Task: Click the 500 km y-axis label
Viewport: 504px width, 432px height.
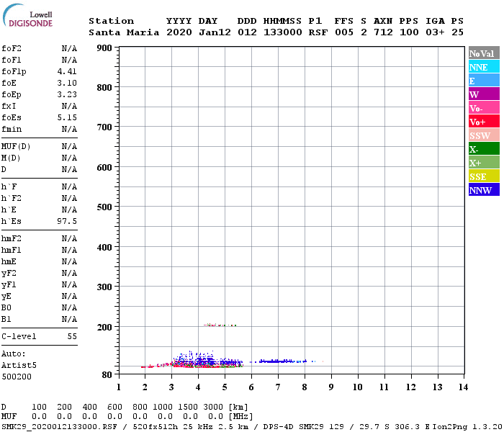Action: tap(104, 207)
